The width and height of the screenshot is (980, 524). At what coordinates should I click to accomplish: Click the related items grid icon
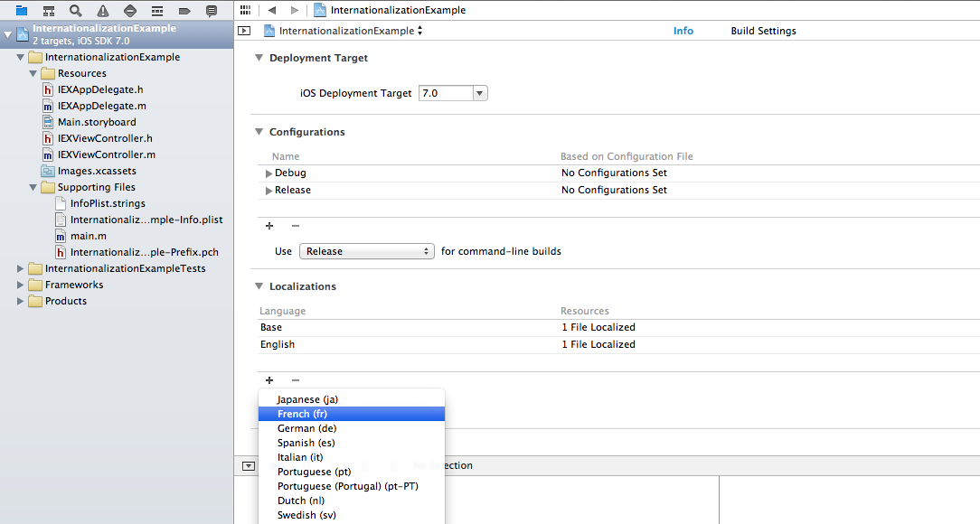pos(246,10)
